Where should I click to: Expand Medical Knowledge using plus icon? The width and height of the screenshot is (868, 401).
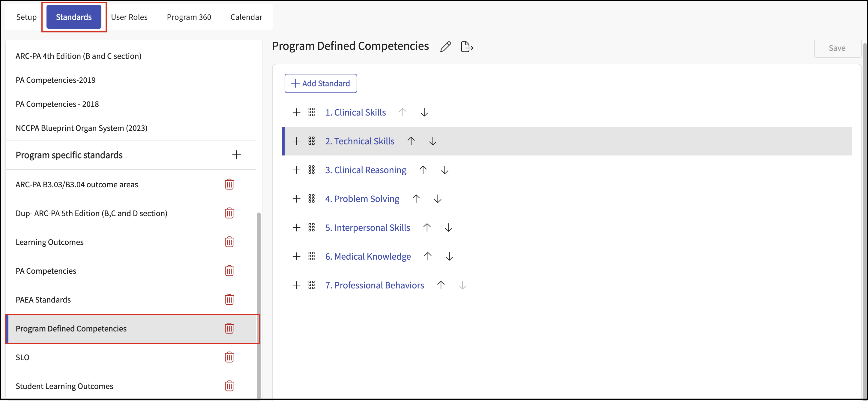click(x=296, y=256)
